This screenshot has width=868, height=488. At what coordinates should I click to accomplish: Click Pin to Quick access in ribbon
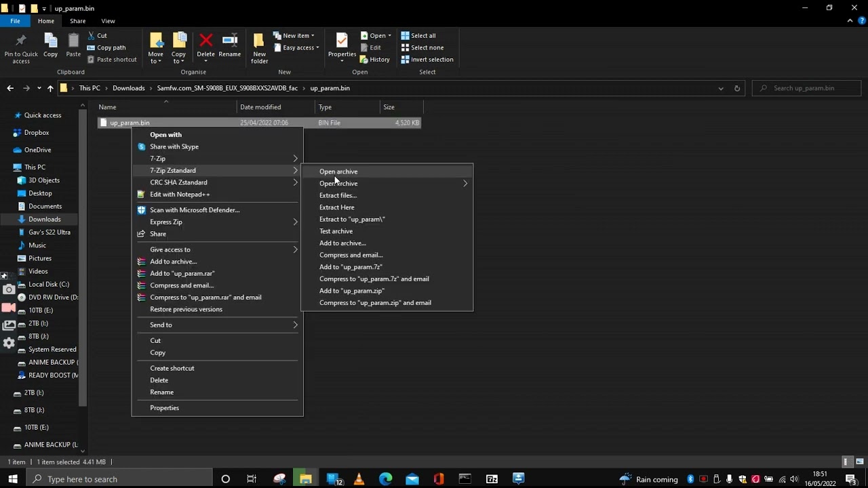click(21, 47)
